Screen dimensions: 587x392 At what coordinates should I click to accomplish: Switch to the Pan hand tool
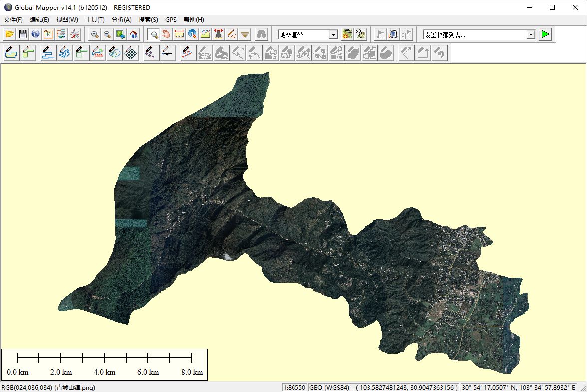pos(166,34)
